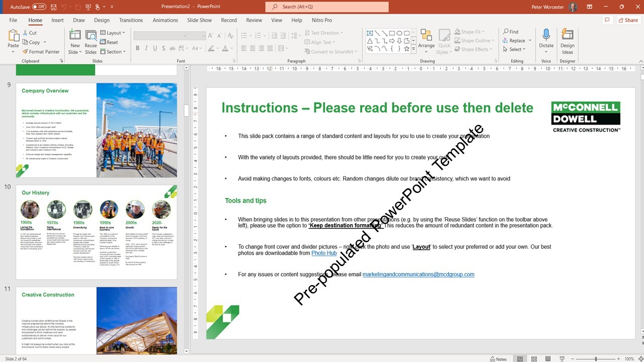Viewport: 644px width, 362px height.
Task: Open the Comments pane icon
Action: 607,20
